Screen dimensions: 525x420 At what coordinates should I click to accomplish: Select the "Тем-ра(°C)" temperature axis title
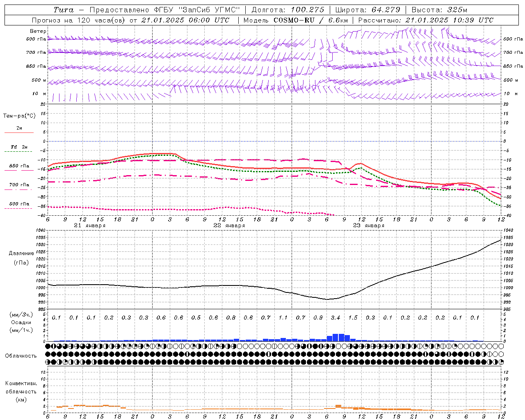pos(19,116)
